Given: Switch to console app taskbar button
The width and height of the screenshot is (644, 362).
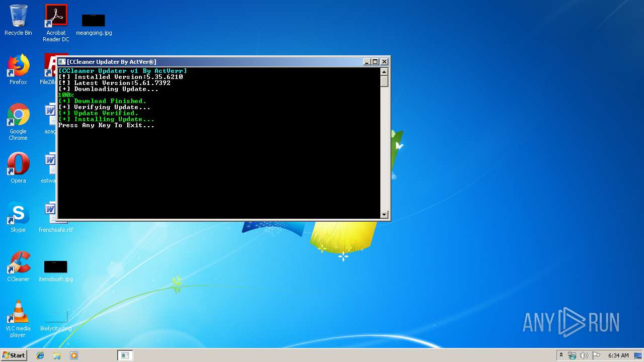Looking at the screenshot, I should click(125, 355).
